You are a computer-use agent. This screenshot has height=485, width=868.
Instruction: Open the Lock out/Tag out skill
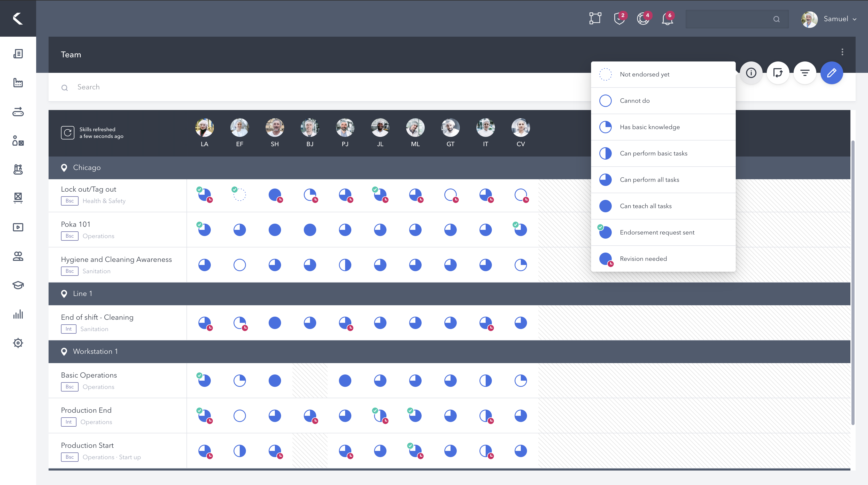coord(88,189)
